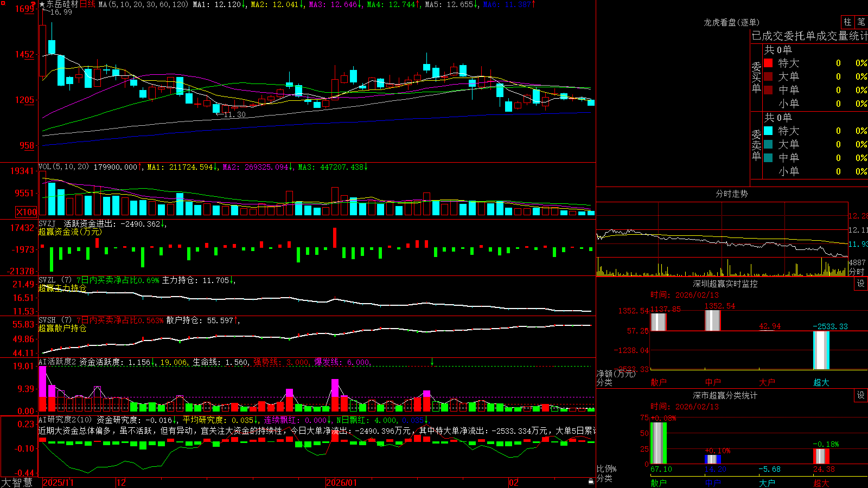Screen dimensions: 868x488
Task: Jump to the 12 month timeline marker
Action: (x=122, y=483)
